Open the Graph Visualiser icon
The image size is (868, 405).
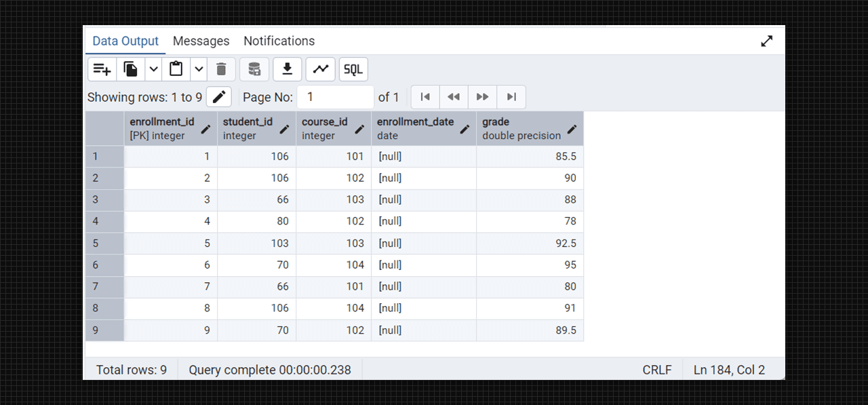pyautogui.click(x=320, y=69)
